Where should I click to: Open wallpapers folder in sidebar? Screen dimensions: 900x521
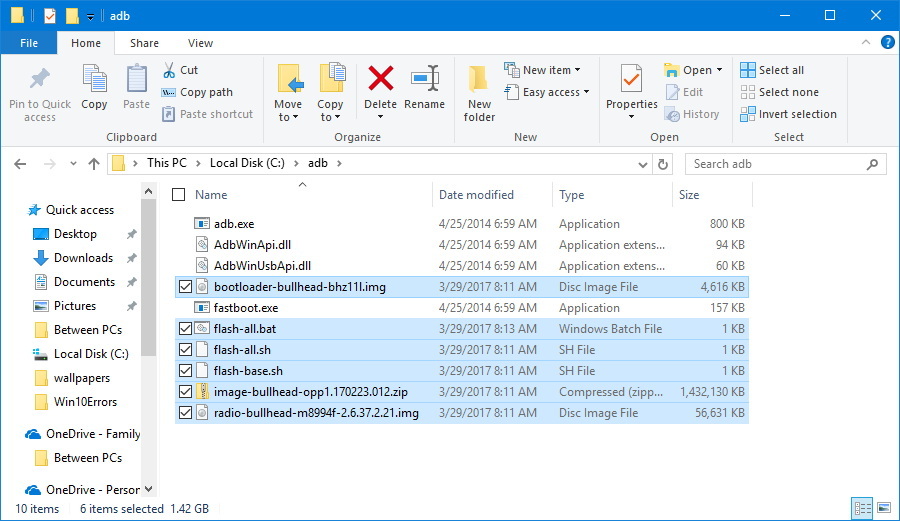[82, 378]
